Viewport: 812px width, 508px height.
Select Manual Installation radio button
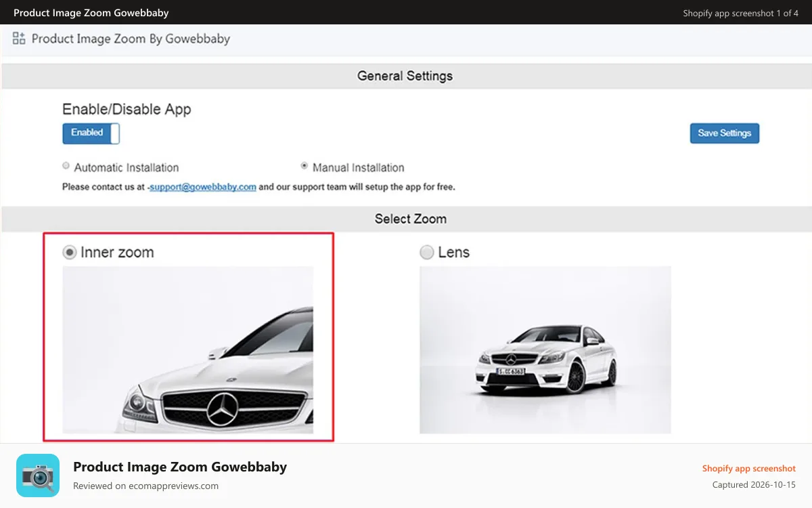[304, 166]
